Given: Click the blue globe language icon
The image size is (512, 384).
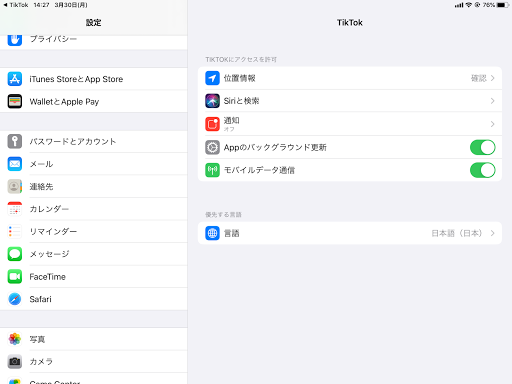Looking at the screenshot, I should pyautogui.click(x=212, y=233).
